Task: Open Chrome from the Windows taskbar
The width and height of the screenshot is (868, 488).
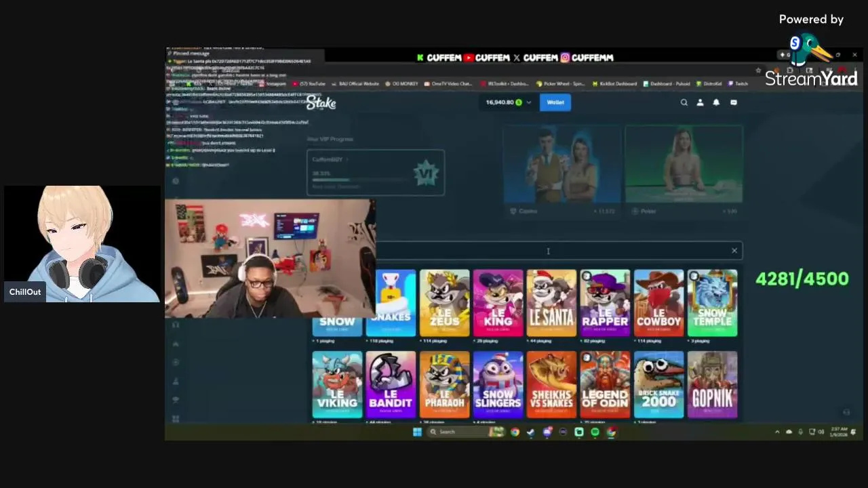Action: pos(515,432)
